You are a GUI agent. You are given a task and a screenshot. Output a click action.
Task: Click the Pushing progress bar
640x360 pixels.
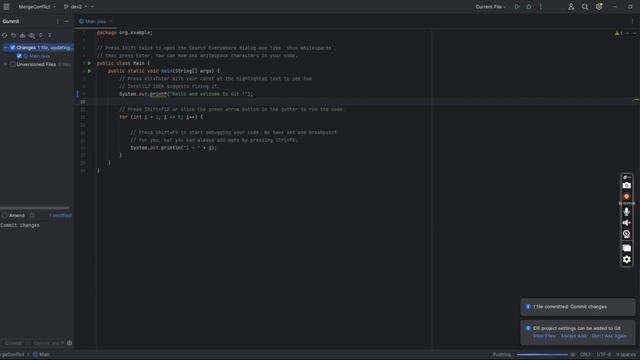[x=542, y=354]
